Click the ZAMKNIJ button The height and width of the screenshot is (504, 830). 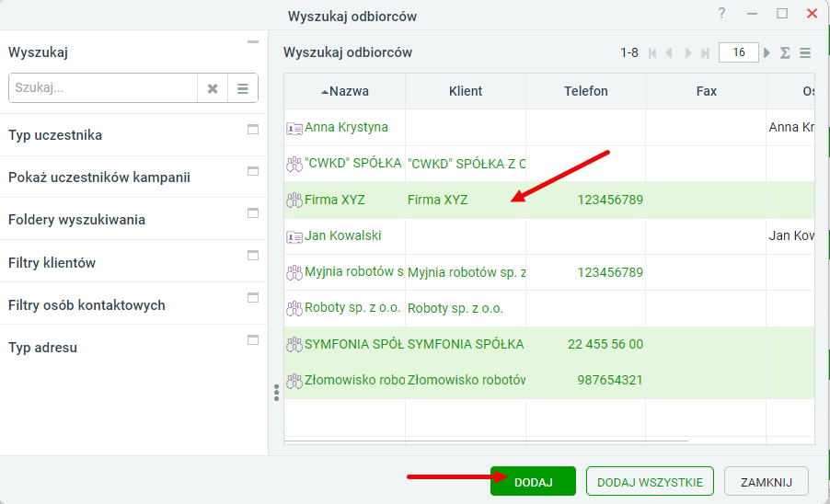click(766, 481)
